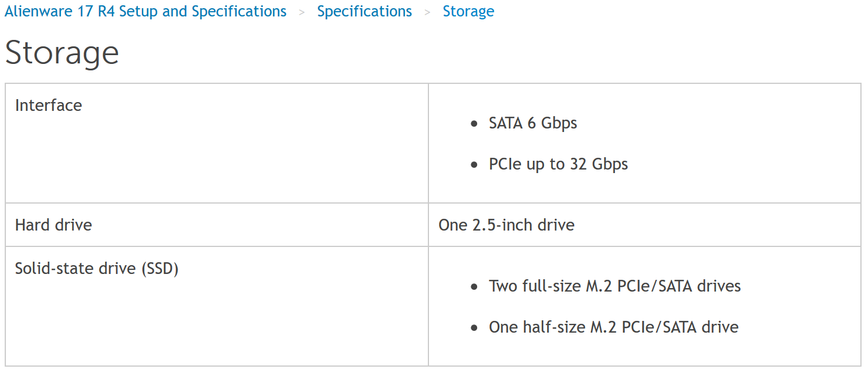Click Two full-size M.2 PCIe/SATA drives item
The width and height of the screenshot is (868, 369).
click(614, 286)
